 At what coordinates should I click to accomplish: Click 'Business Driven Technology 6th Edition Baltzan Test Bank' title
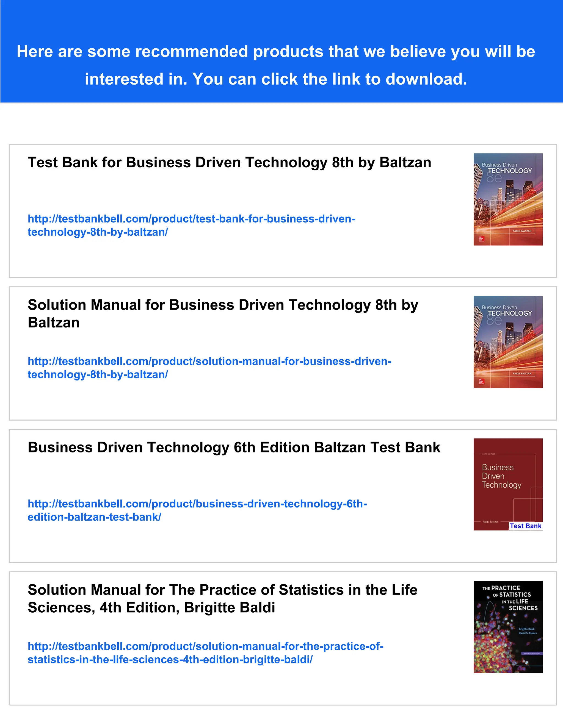point(233,447)
